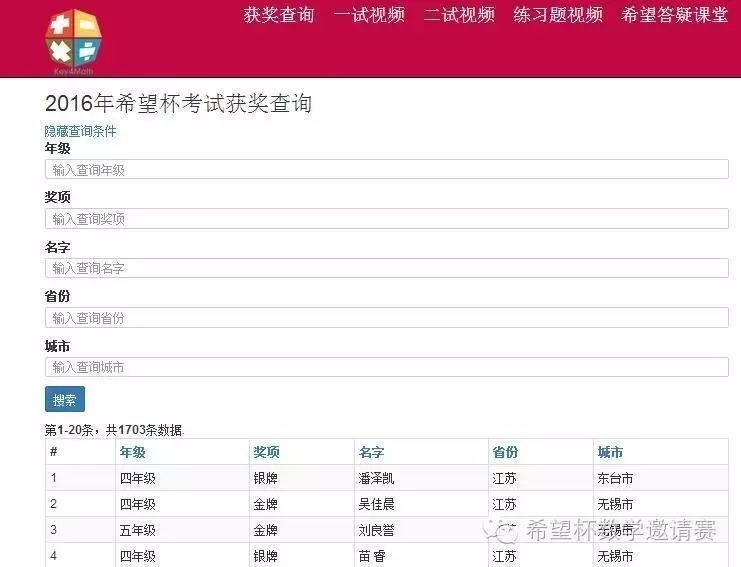Click the Key4Math logo icon
This screenshot has height=567, width=741.
click(x=73, y=42)
